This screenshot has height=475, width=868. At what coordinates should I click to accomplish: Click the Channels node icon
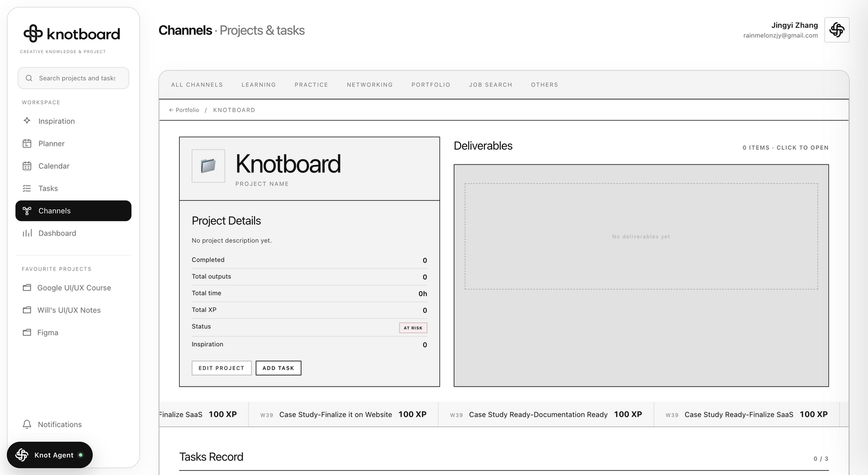pyautogui.click(x=27, y=211)
